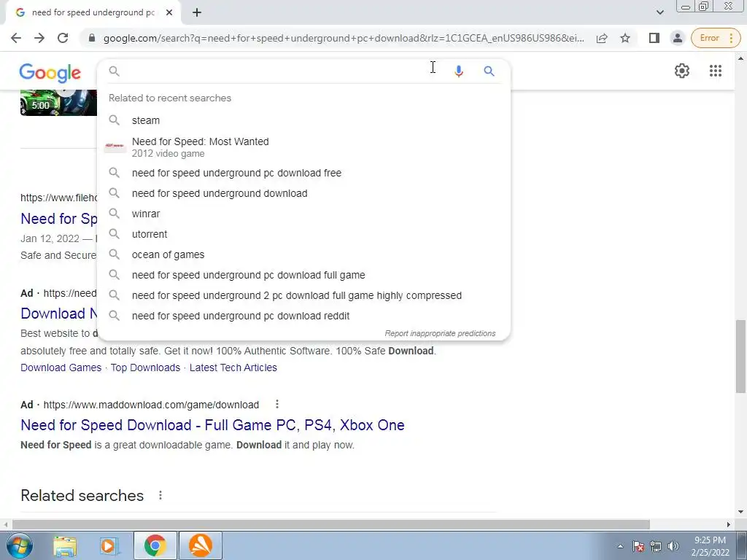Choose the 'ocean of games' suggestion
Viewport: 747px width, 560px height.
pyautogui.click(x=303, y=254)
